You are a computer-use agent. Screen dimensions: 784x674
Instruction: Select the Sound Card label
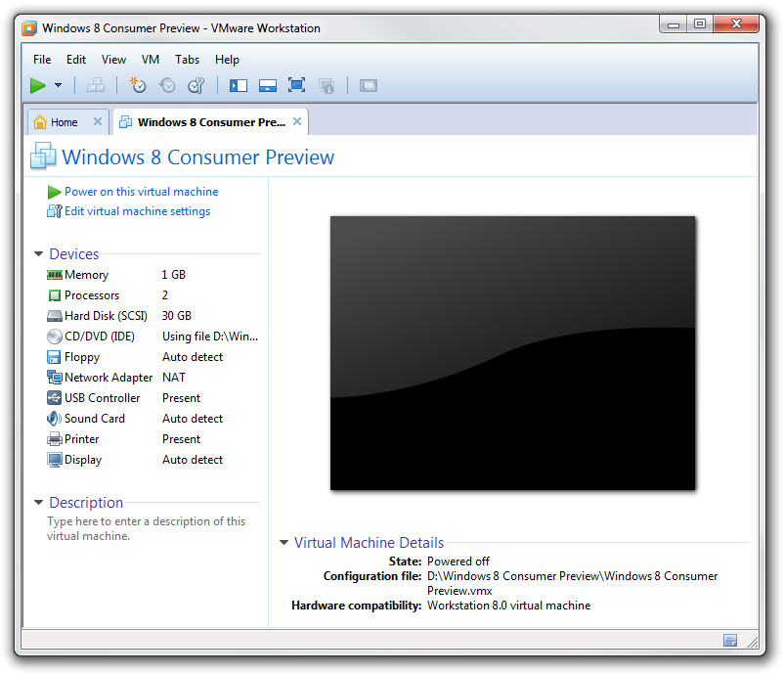[95, 419]
